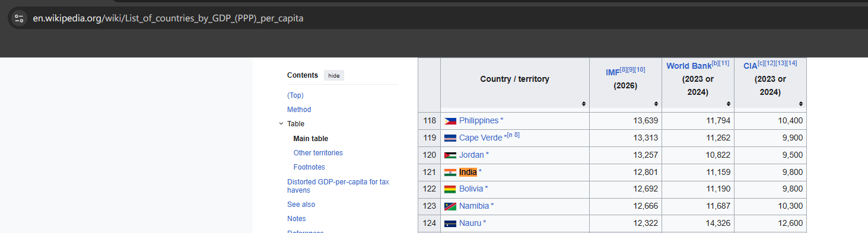Go to Notes in Contents

pos(297,219)
